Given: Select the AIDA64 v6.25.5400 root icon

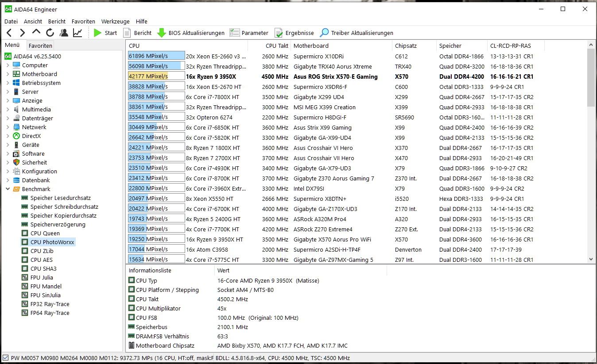Looking at the screenshot, I should pyautogui.click(x=8, y=56).
